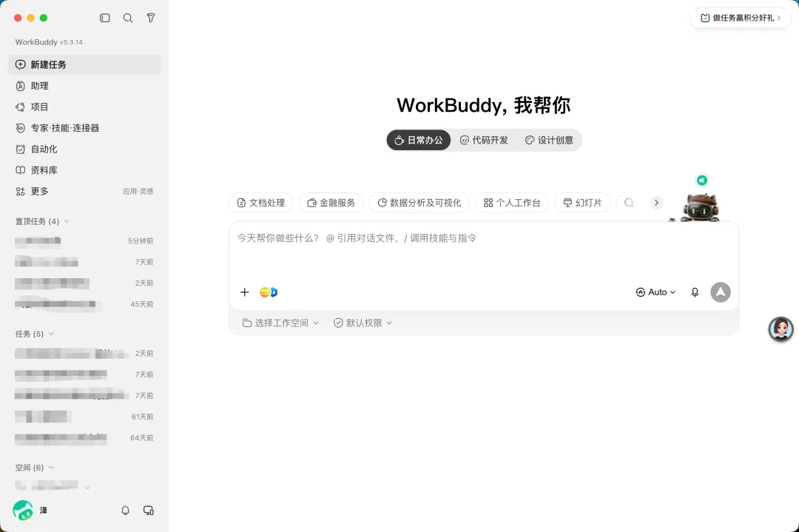Choose the 幻灯片 chip

click(x=582, y=203)
